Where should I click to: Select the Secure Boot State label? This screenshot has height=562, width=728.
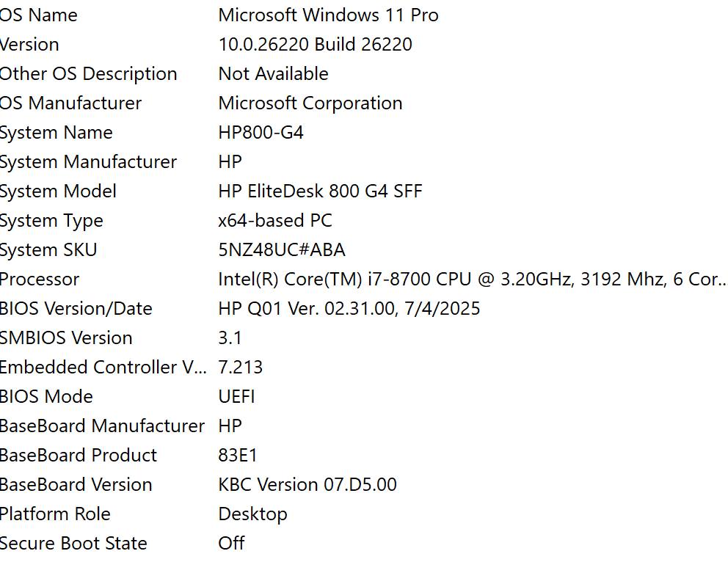pos(73,544)
